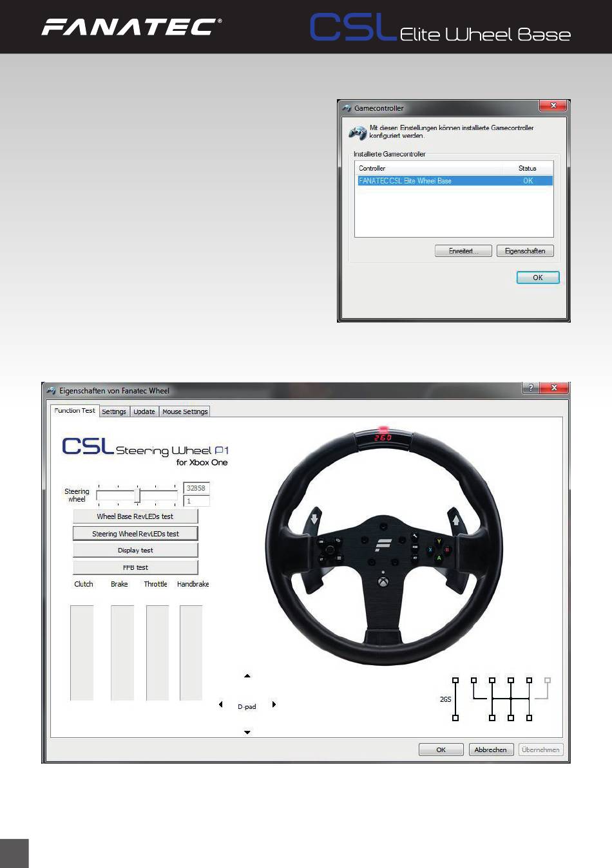Click the red 260 display on the wheel
The height and width of the screenshot is (868, 612).
383,438
